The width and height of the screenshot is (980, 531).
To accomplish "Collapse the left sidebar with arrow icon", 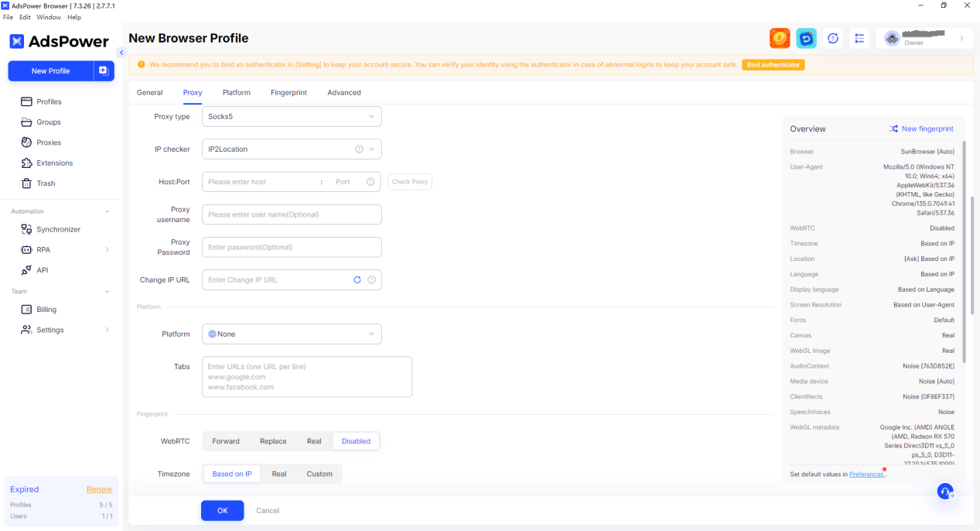I will 121,53.
